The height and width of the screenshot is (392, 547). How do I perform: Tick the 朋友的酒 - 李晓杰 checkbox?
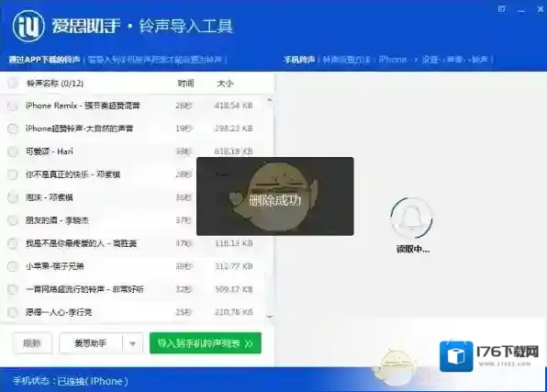(x=13, y=220)
